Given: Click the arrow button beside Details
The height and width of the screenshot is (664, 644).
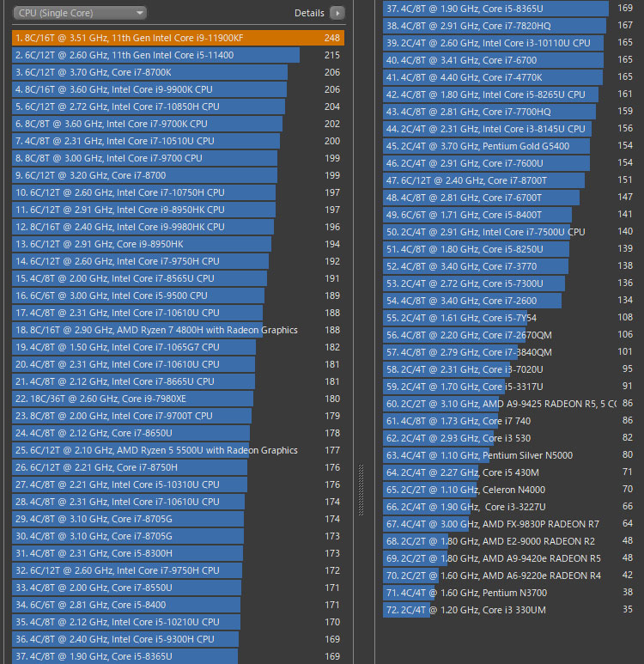Looking at the screenshot, I should tap(337, 13).
